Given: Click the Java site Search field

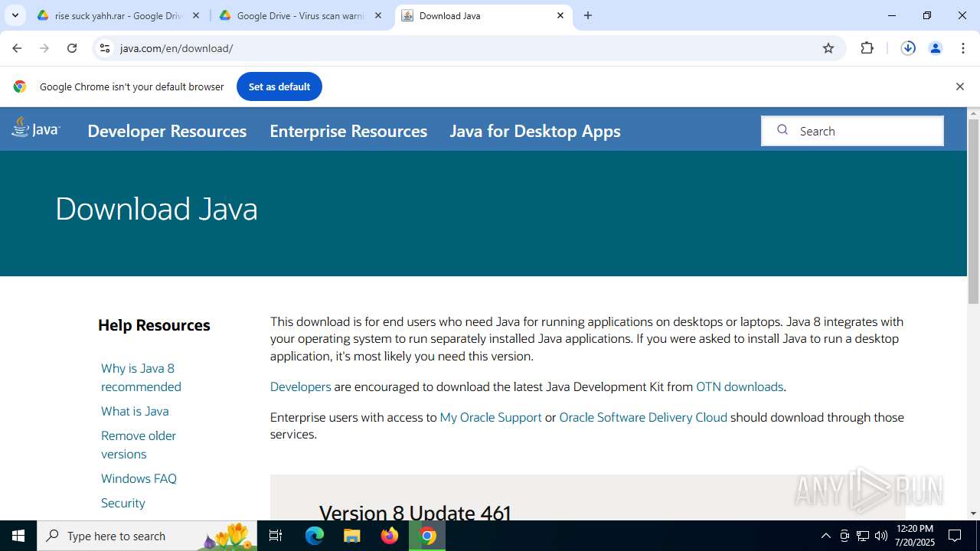Looking at the screenshot, I should point(852,131).
